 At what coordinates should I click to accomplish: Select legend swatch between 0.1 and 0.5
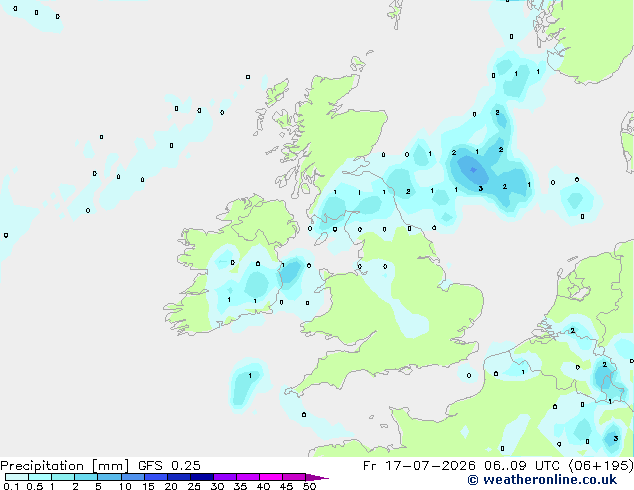tap(17, 477)
